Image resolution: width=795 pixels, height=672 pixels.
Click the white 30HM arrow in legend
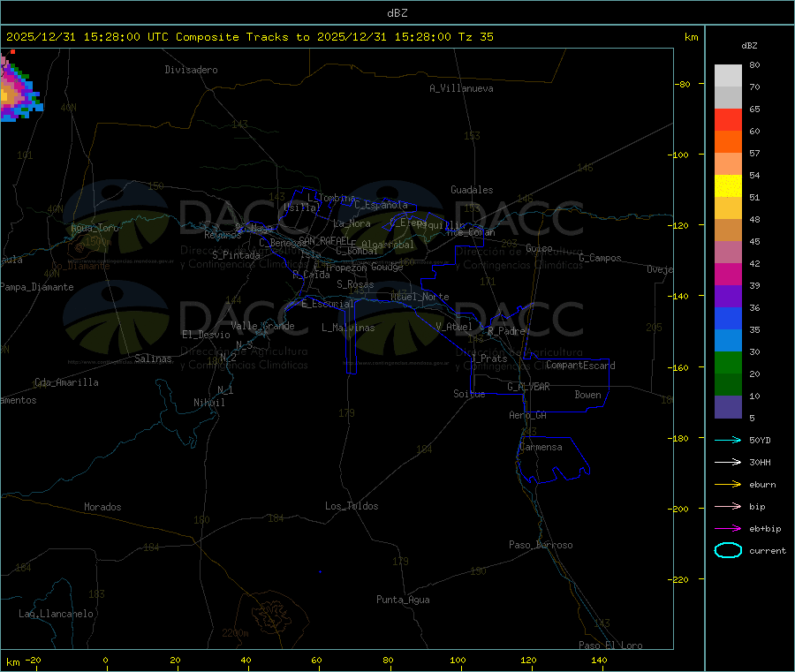728,462
